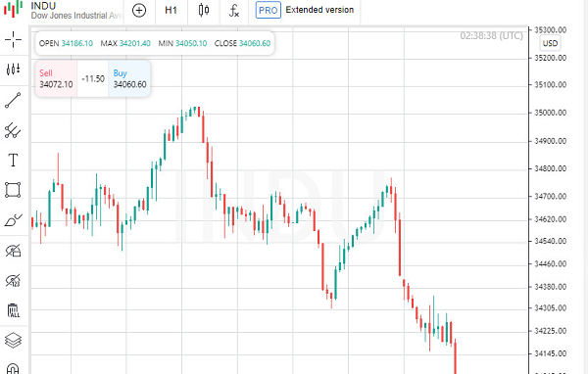Open the layers object tree

(x=13, y=341)
